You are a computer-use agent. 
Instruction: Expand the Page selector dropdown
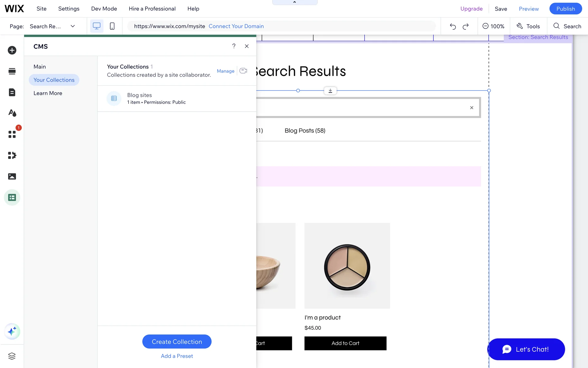tap(73, 26)
